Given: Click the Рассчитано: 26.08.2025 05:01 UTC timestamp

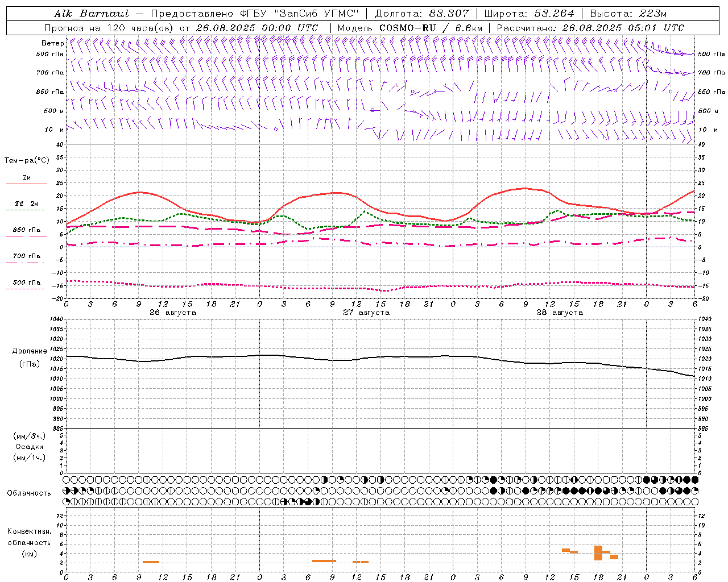Looking at the screenshot, I should (590, 28).
